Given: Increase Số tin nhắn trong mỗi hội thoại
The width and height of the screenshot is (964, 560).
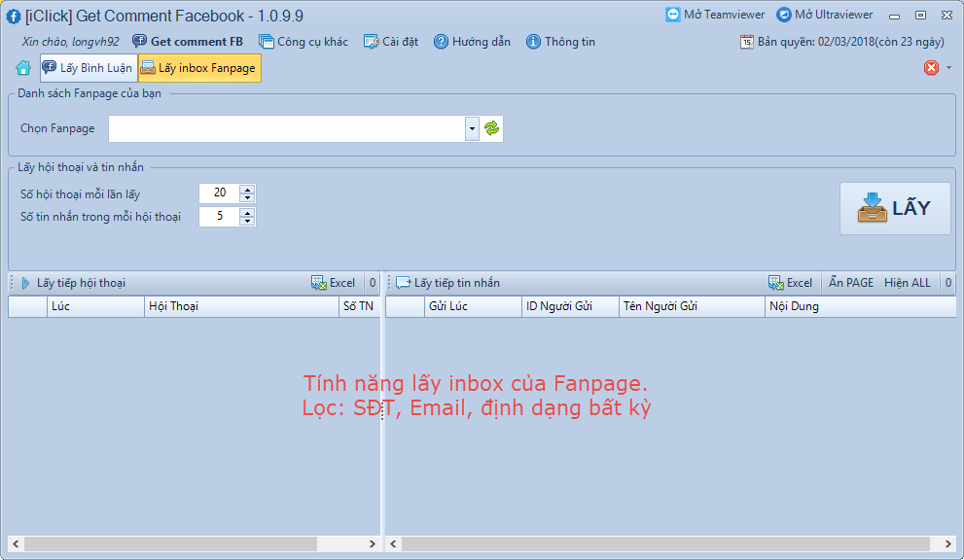Looking at the screenshot, I should (x=247, y=212).
